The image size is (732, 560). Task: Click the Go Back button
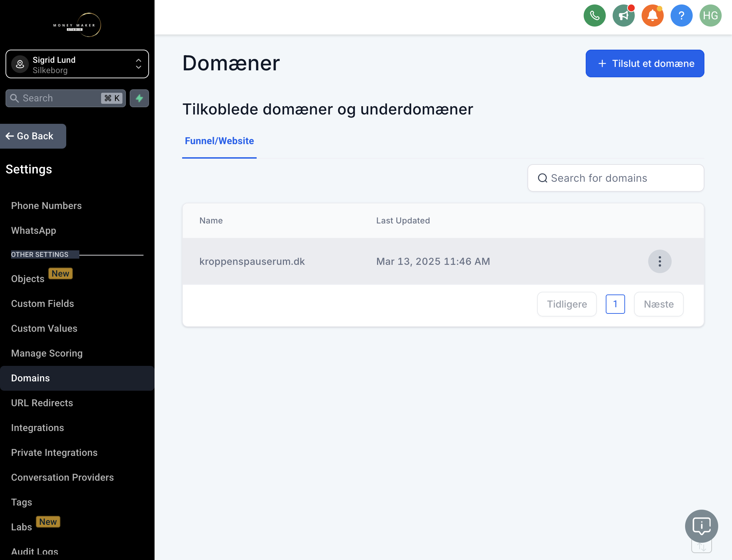[33, 136]
